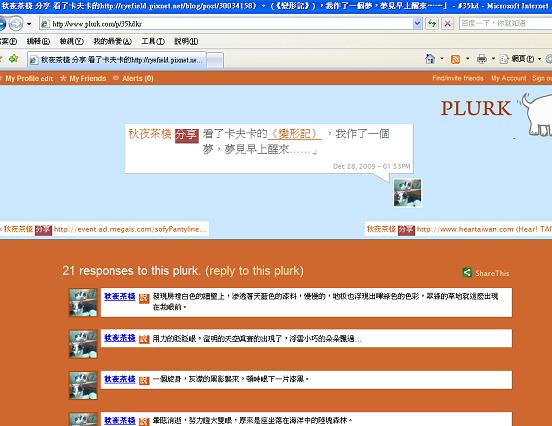Click the PLURK logo
Viewport: 552px width, 426px height.
[476, 108]
